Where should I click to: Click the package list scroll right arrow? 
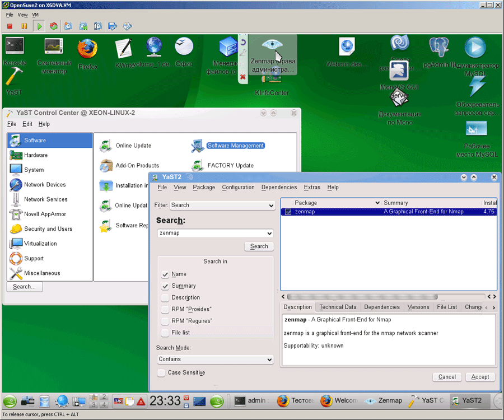click(494, 297)
